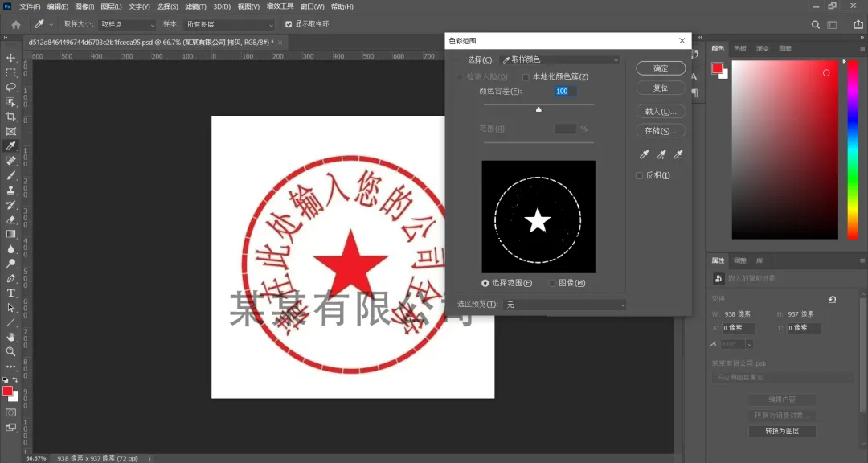
Task: Open the 样本 所有图层 dropdown
Action: pos(230,24)
